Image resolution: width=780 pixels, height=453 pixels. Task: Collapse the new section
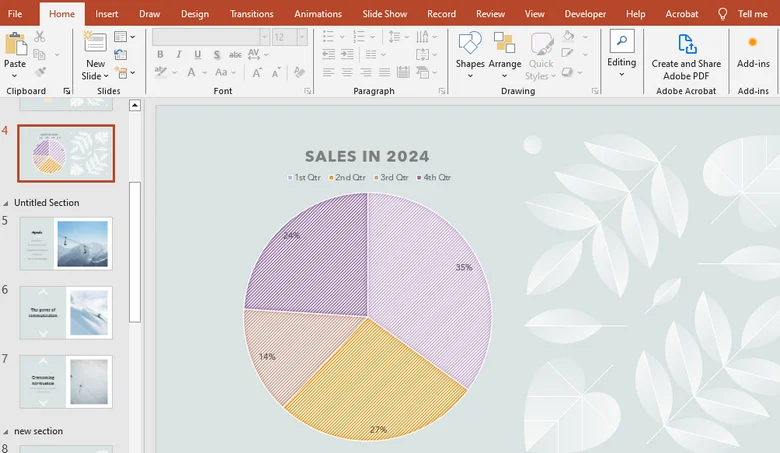click(6, 432)
